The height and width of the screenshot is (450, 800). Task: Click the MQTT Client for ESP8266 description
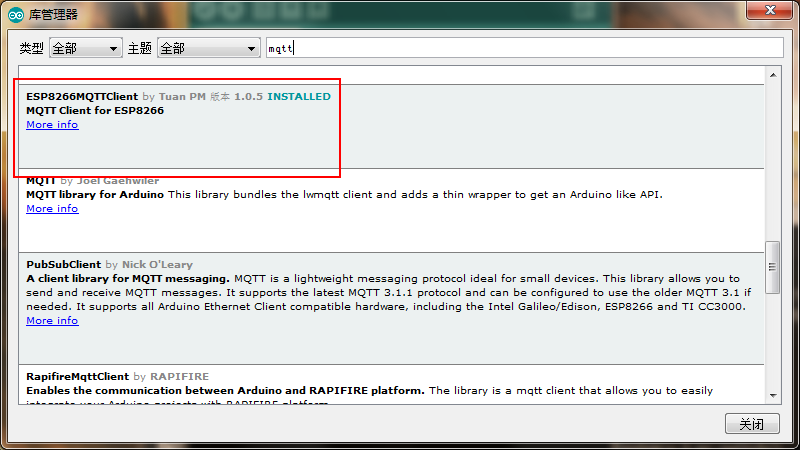[x=95, y=110]
